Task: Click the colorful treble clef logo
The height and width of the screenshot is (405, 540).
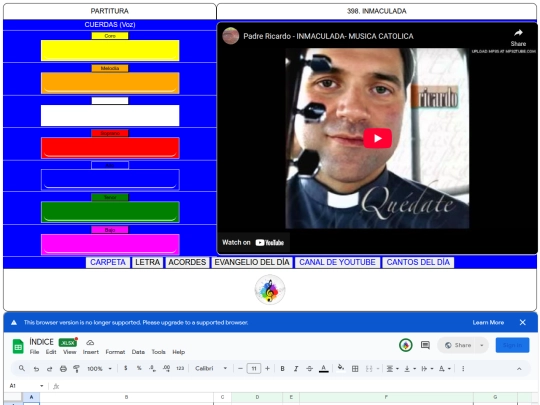Action: 270,289
